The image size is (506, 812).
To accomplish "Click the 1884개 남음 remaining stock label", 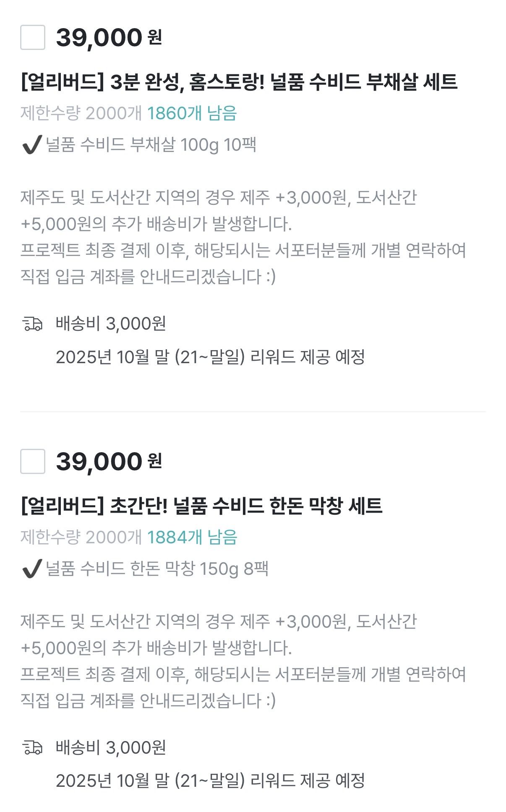I will coord(192,537).
